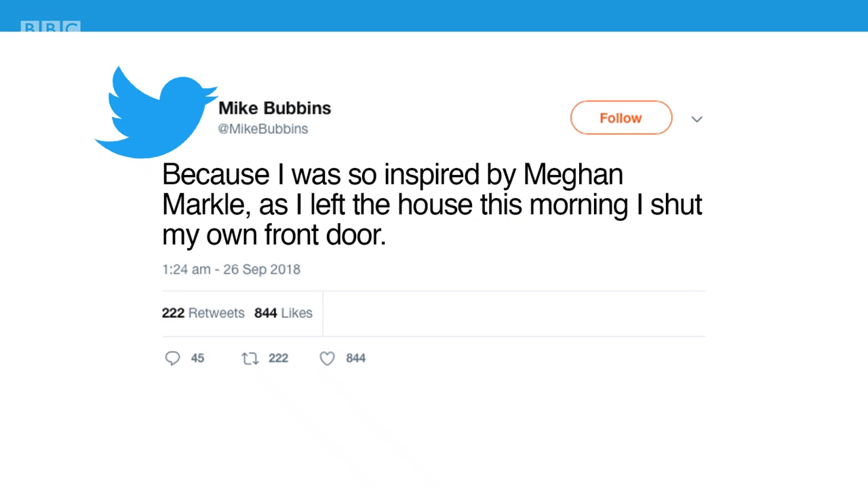
Task: Click the BBC logo in the header
Action: (51, 27)
